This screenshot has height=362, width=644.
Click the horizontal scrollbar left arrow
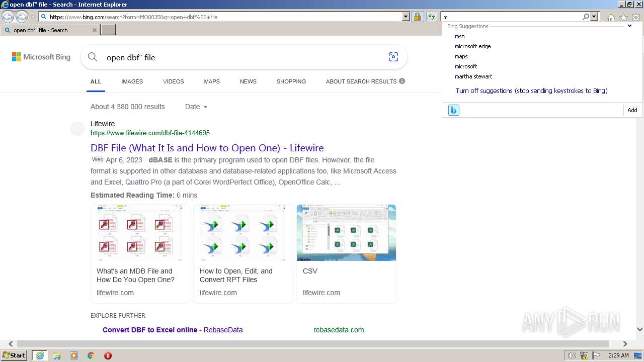(x=11, y=344)
